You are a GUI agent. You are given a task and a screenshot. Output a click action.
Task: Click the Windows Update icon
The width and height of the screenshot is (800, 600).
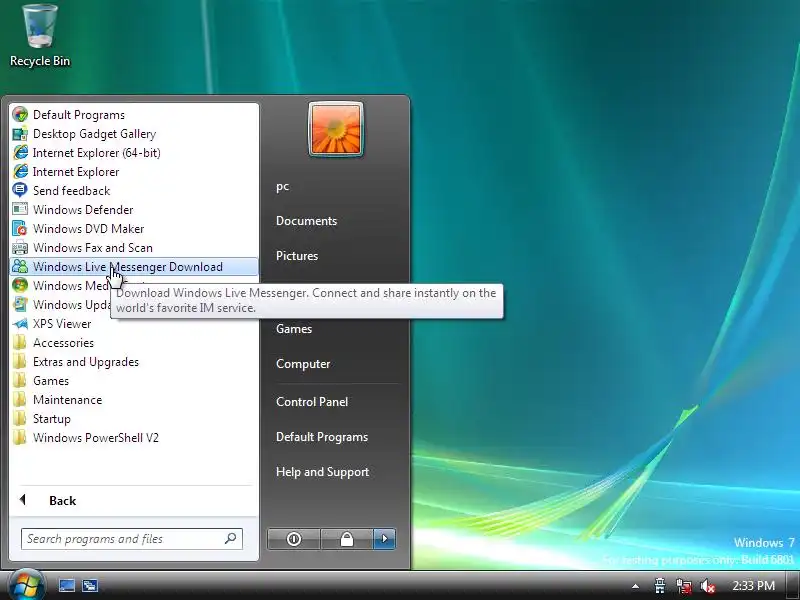[20, 304]
